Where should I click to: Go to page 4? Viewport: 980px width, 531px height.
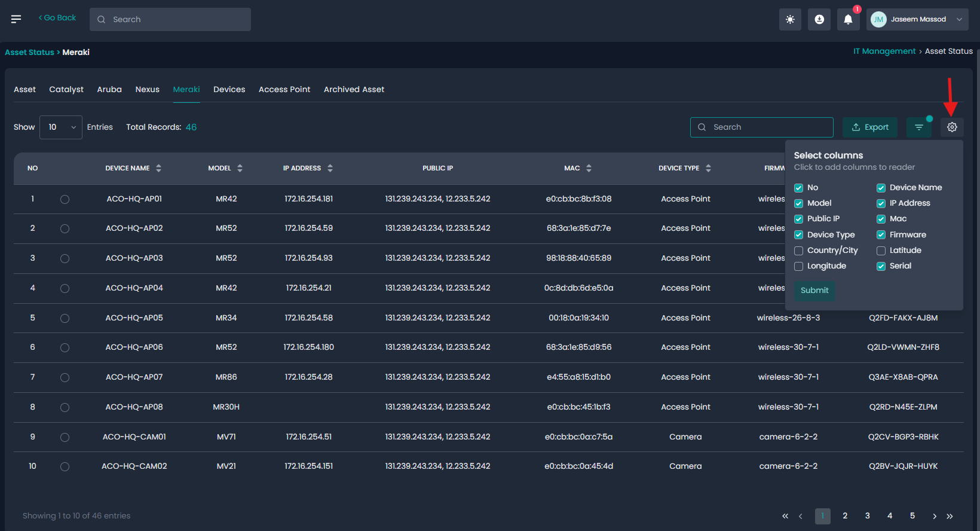click(x=890, y=516)
